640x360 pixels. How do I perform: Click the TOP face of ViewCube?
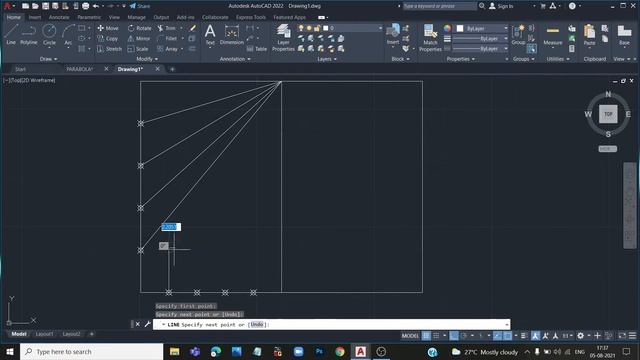point(608,114)
